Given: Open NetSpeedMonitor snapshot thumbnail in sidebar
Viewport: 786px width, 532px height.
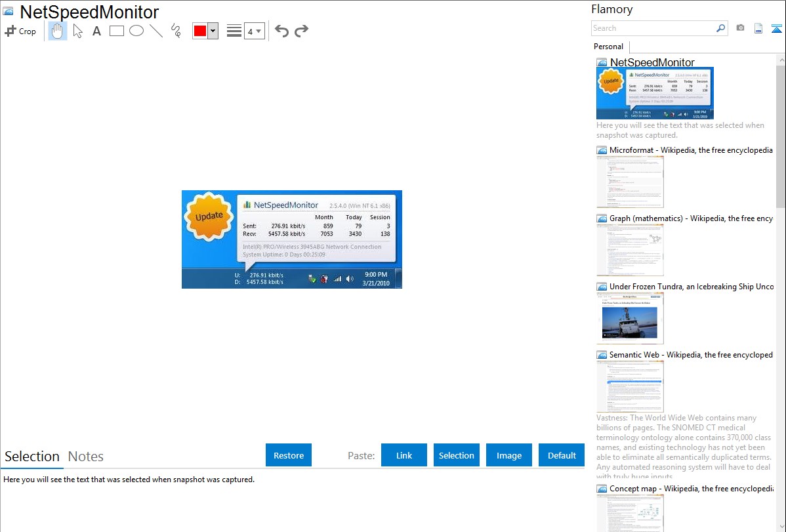Looking at the screenshot, I should click(x=655, y=93).
